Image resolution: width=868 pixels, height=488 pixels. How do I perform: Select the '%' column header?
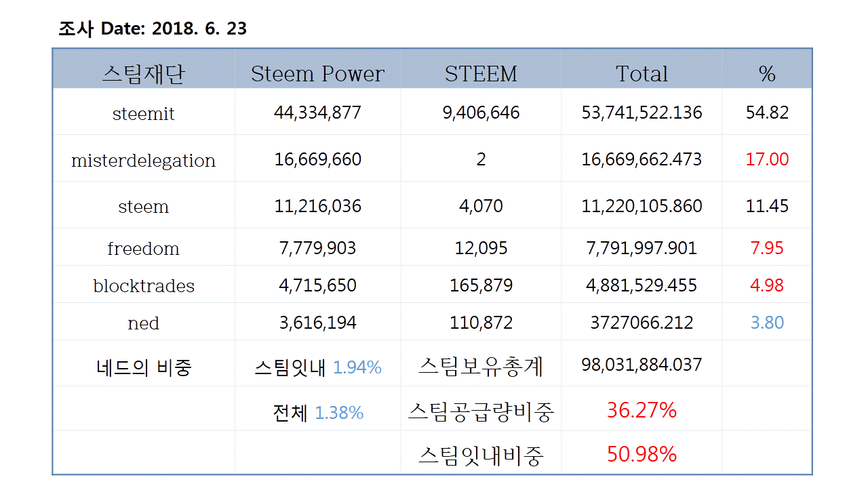click(767, 74)
